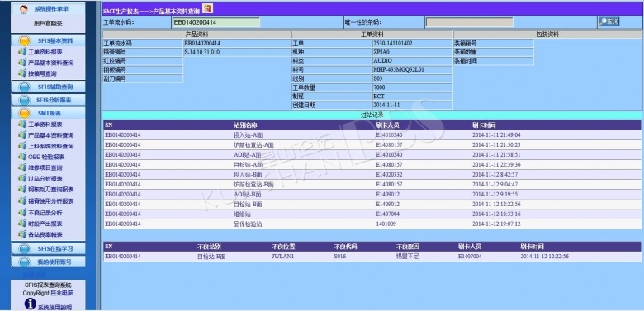Click the 唯一性的条码 input field

click(469, 22)
